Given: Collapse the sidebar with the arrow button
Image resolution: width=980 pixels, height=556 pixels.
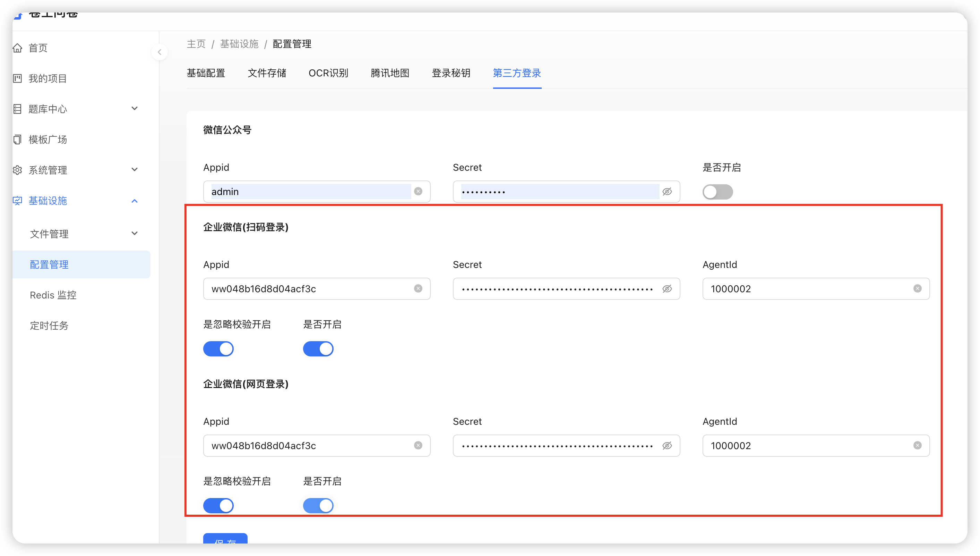Looking at the screenshot, I should pos(160,52).
